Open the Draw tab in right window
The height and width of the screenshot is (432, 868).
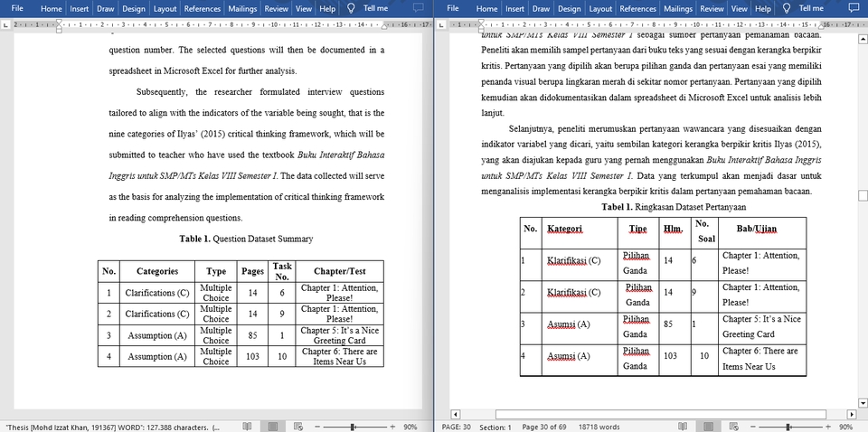541,8
